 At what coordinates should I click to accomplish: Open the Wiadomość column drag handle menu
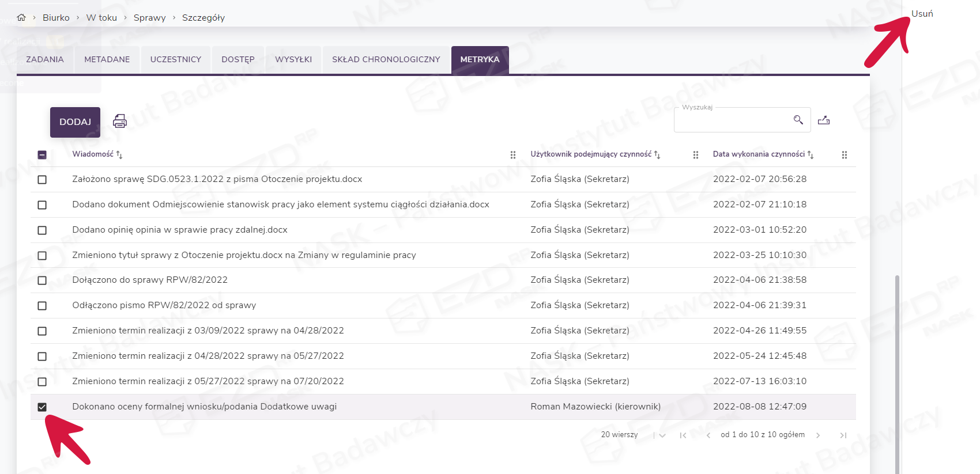pos(512,155)
